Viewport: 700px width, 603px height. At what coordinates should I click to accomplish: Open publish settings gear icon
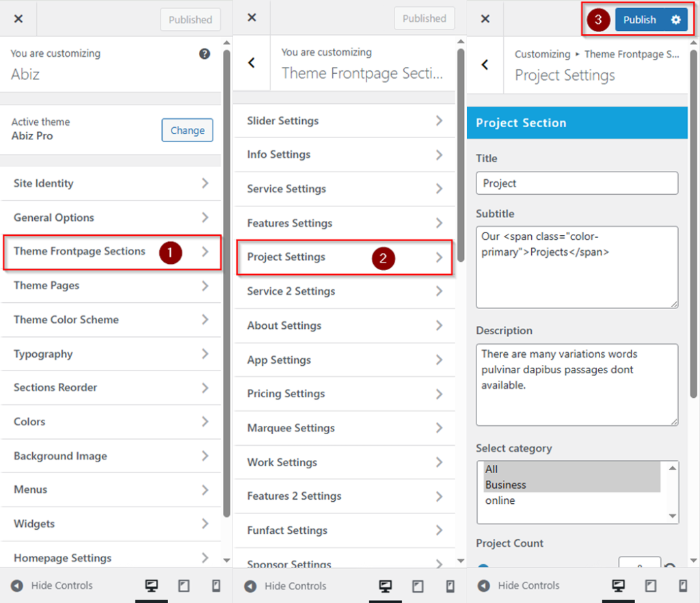[675, 20]
